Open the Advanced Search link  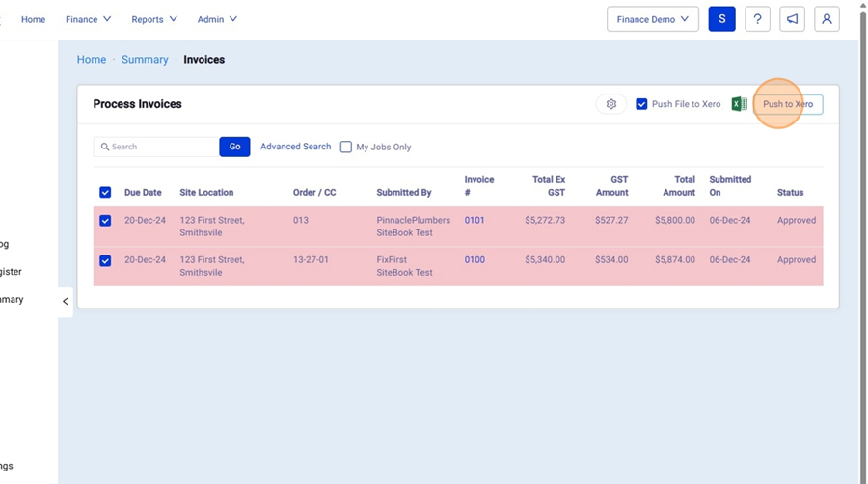coord(295,147)
